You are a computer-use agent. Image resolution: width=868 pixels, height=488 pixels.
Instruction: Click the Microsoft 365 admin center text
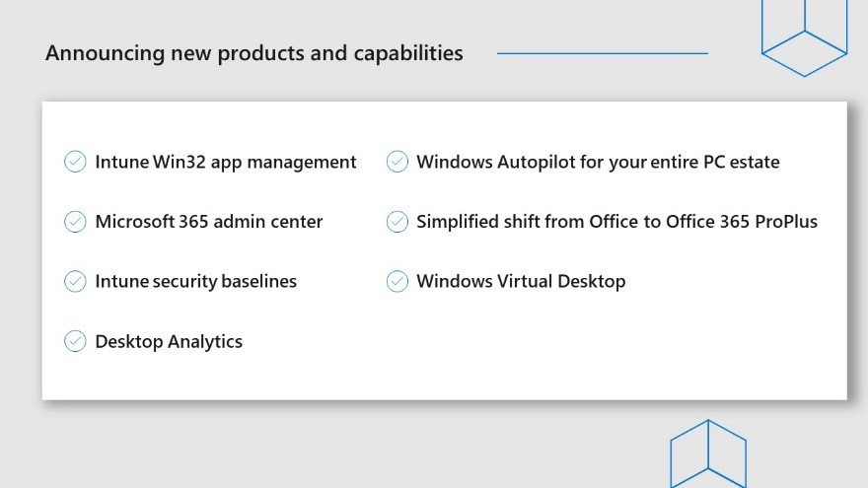(208, 222)
